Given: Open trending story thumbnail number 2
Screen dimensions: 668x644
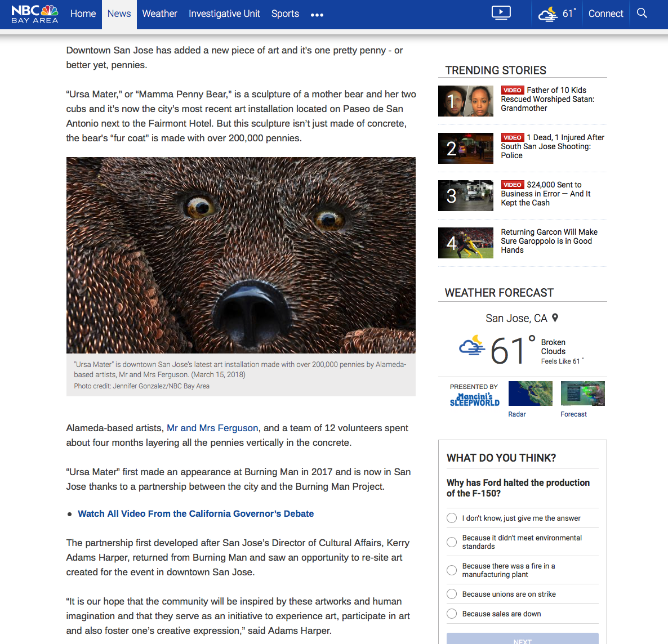Looking at the screenshot, I should tap(466, 148).
